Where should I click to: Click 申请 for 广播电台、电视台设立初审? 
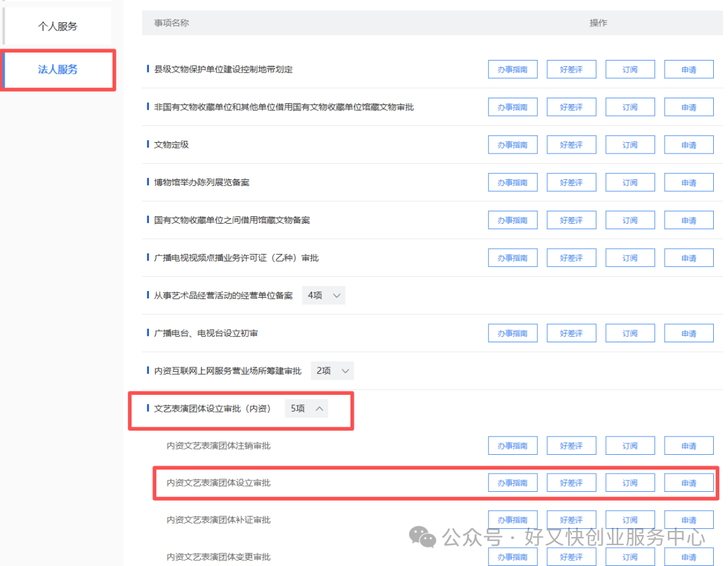pos(689,333)
